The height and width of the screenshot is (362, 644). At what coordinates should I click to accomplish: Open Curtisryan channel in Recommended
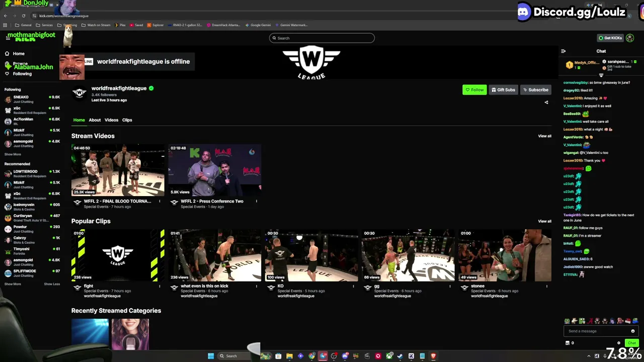(x=32, y=218)
